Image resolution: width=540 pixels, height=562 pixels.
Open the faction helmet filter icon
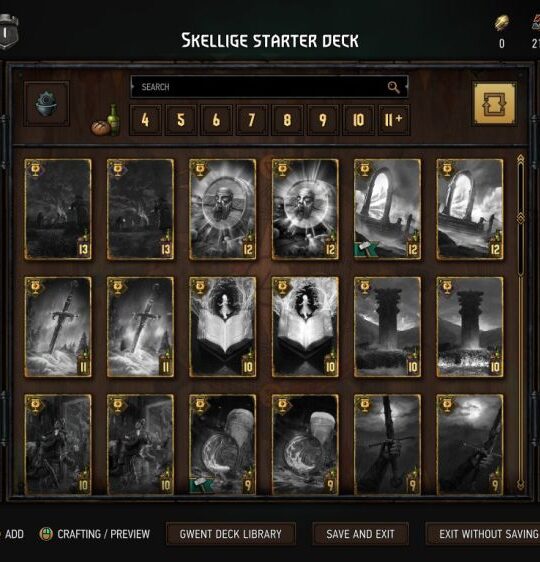pyautogui.click(x=47, y=104)
